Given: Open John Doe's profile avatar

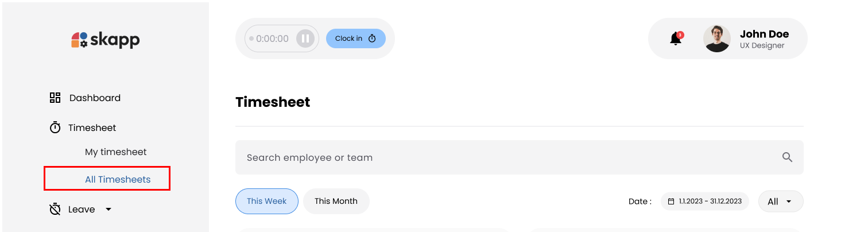Looking at the screenshot, I should tap(717, 38).
